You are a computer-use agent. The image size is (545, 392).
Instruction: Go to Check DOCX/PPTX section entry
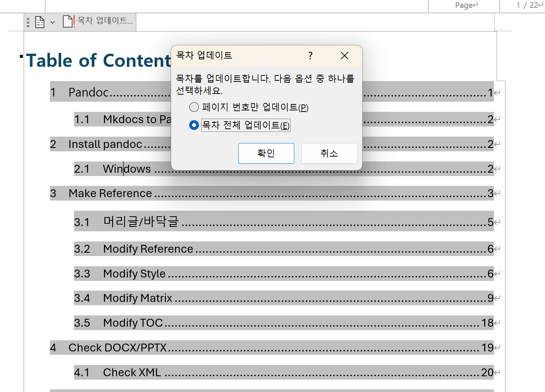click(x=272, y=348)
